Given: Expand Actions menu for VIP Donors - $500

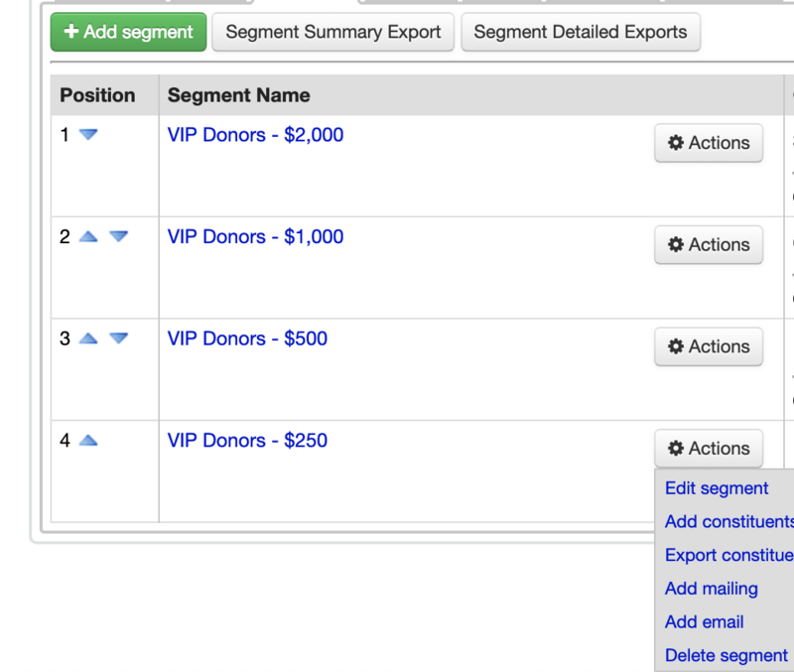Looking at the screenshot, I should (x=708, y=346).
